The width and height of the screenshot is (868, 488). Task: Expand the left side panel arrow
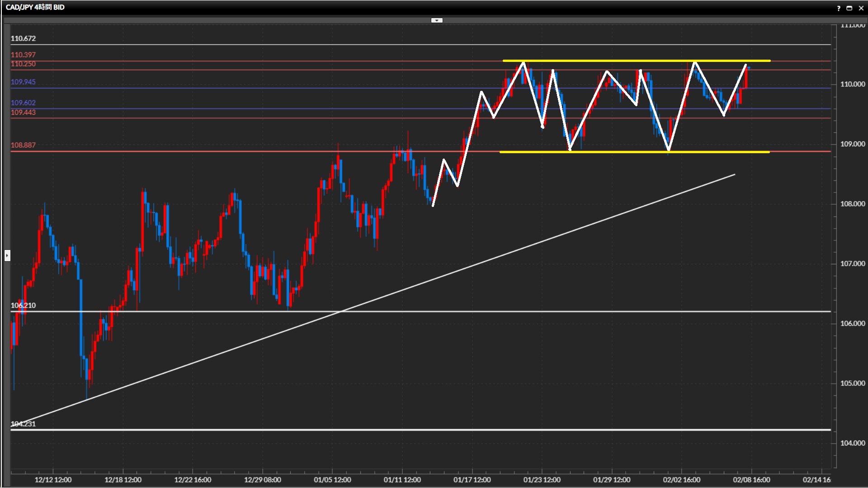[7, 256]
